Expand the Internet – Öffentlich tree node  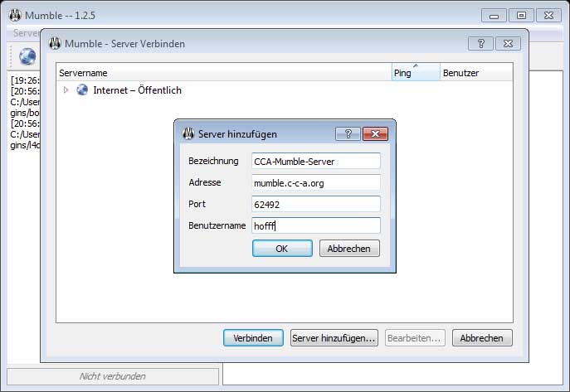[66, 90]
